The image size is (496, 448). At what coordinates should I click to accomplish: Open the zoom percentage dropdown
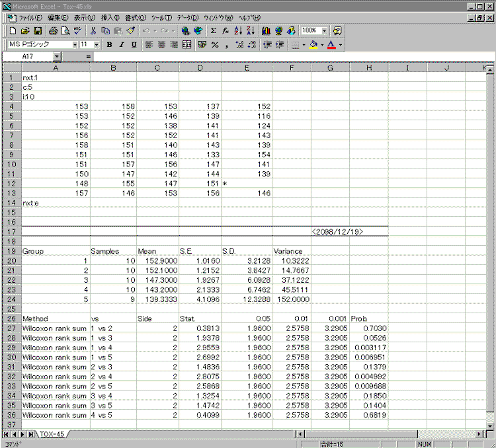pos(325,31)
